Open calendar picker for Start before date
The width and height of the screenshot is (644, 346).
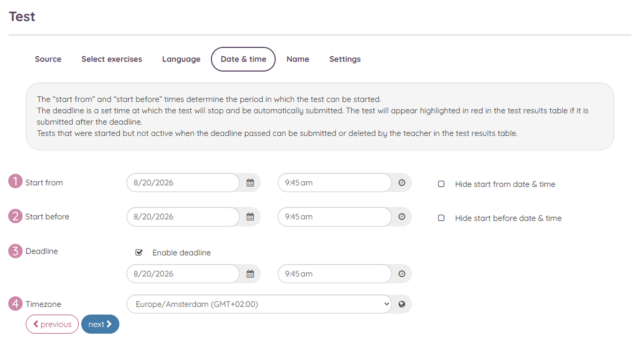pos(250,217)
